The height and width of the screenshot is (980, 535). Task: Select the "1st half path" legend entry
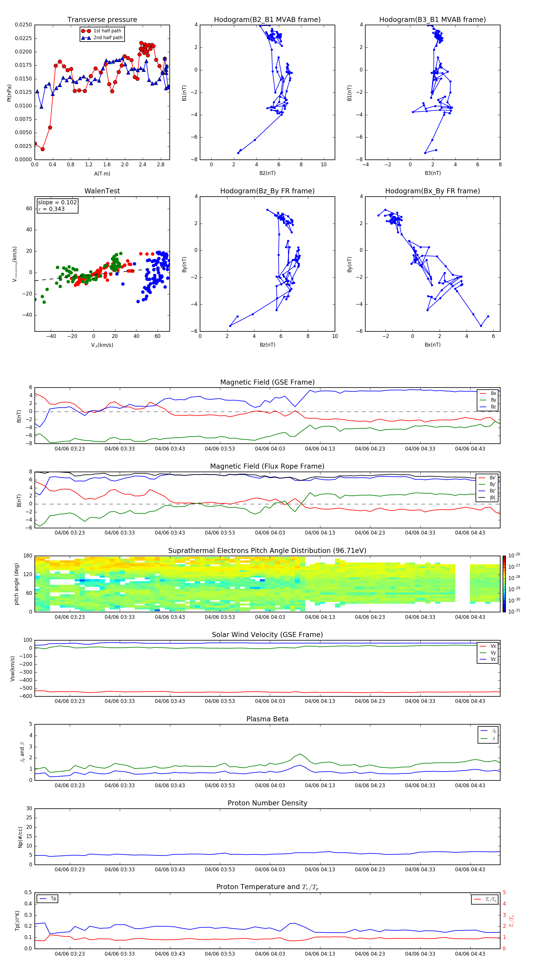[x=101, y=31]
